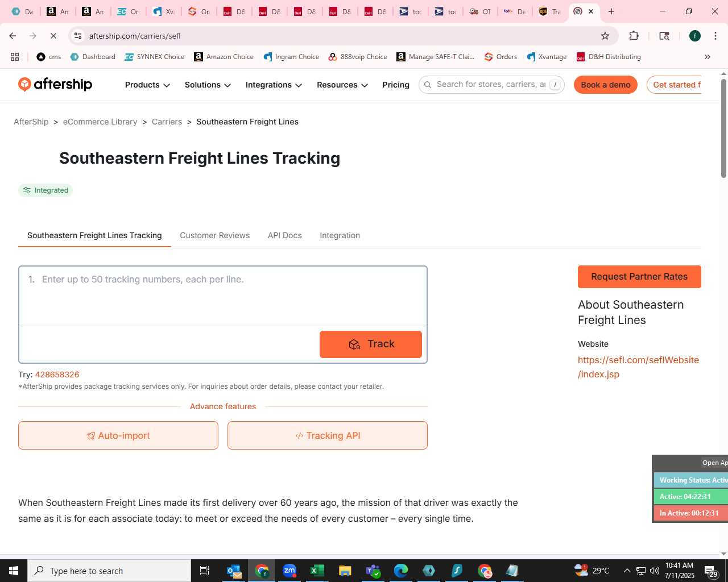Screen dimensions: 728x582
Task: Open the Windows notification center
Action: click(x=711, y=571)
